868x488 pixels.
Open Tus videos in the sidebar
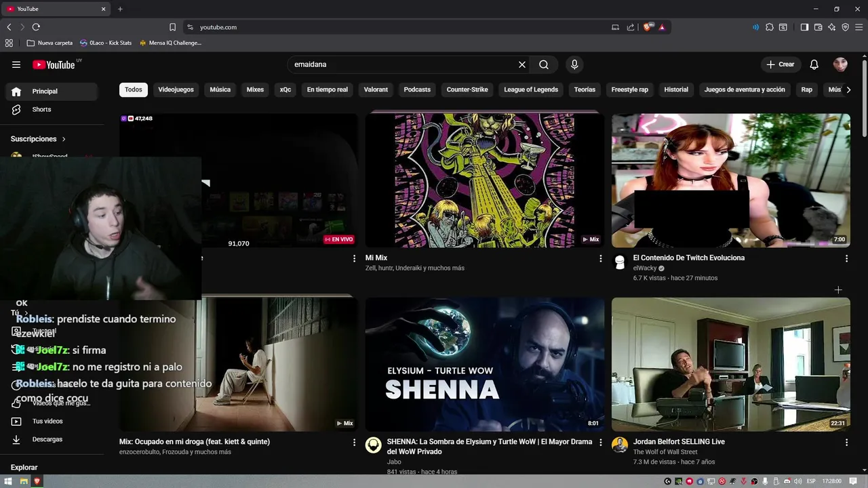pos(51,421)
